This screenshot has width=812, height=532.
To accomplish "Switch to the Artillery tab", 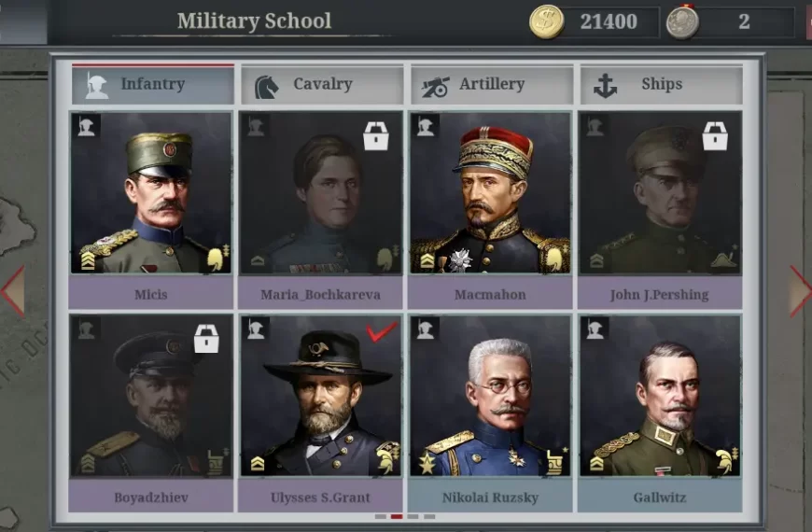I will click(491, 84).
